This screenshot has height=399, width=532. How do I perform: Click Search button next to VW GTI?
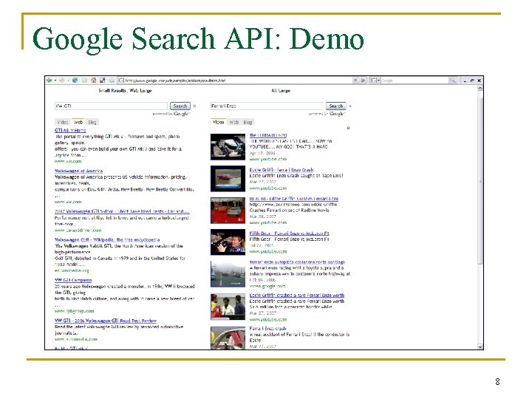click(x=180, y=106)
